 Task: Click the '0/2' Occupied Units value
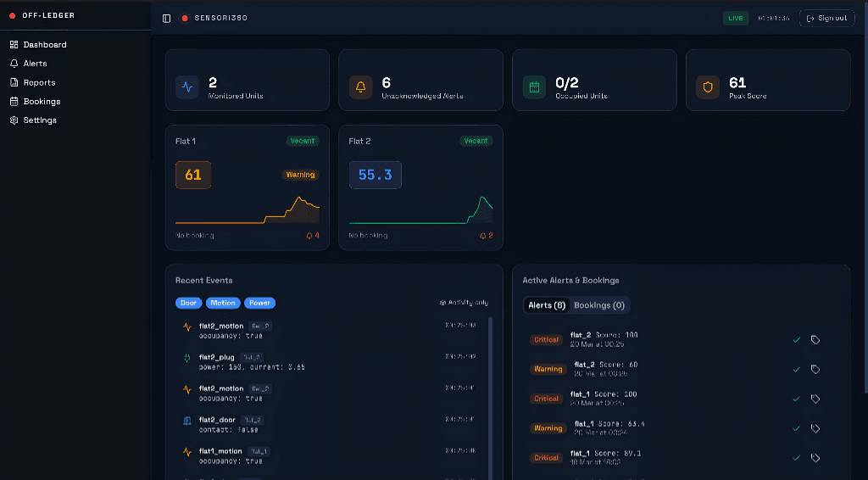point(567,83)
